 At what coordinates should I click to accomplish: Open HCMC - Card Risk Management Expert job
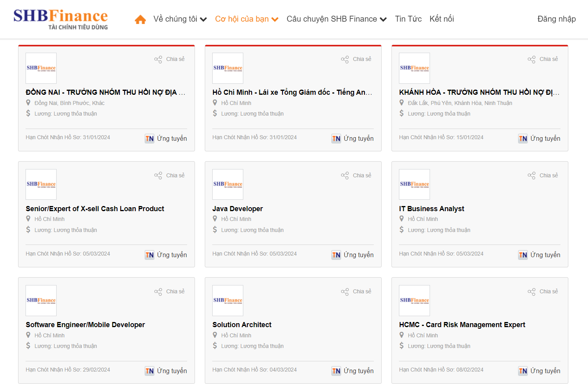click(462, 325)
